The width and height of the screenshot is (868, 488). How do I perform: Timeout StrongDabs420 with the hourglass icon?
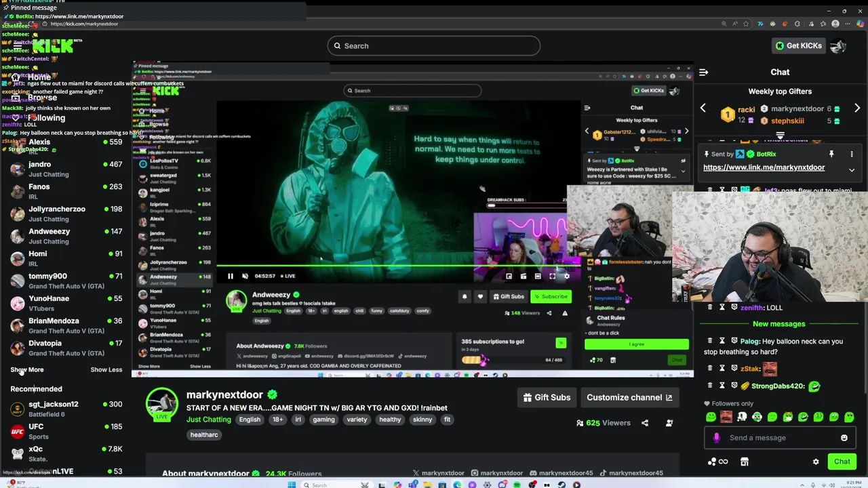click(722, 386)
